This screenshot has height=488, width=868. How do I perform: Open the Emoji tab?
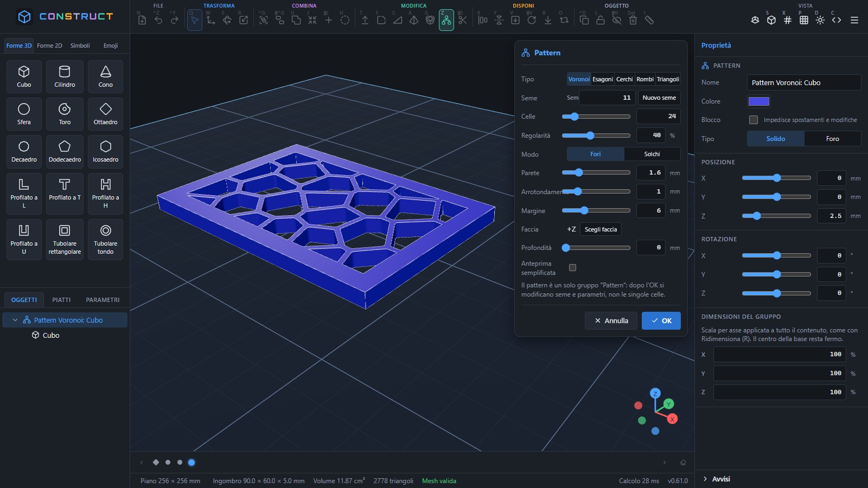[111, 46]
